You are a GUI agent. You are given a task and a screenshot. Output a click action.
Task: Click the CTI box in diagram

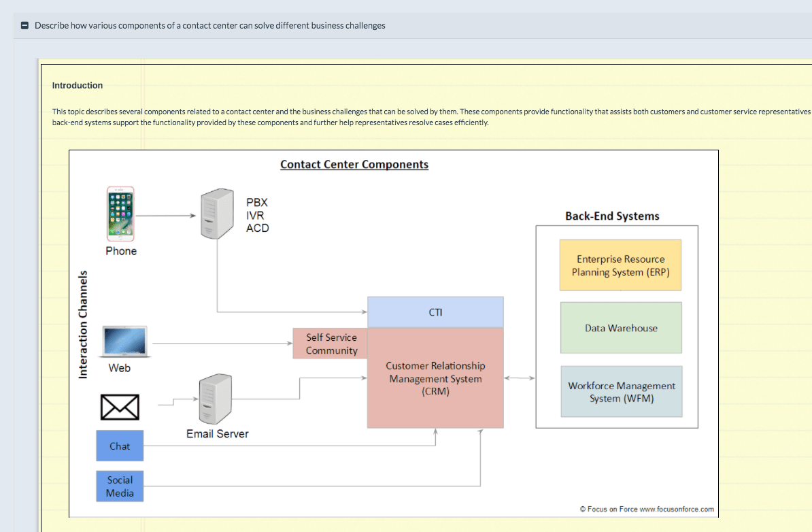tap(435, 312)
